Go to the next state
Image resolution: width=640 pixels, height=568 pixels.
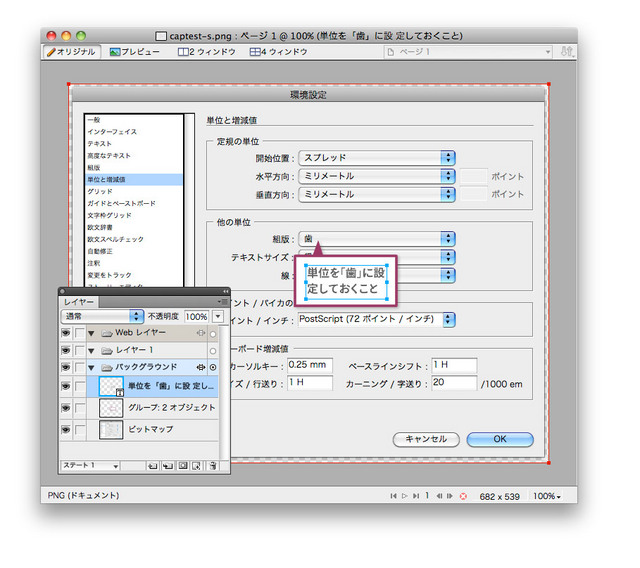[449, 496]
